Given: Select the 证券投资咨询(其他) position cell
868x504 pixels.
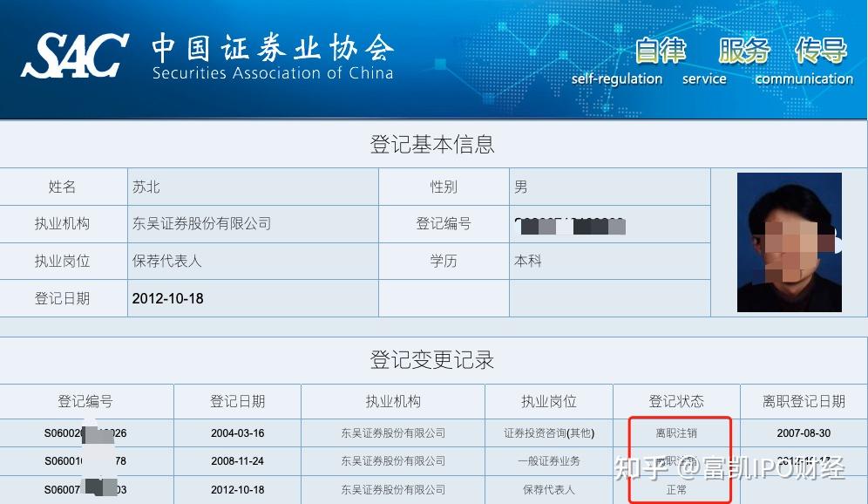Looking at the screenshot, I should tap(548, 433).
